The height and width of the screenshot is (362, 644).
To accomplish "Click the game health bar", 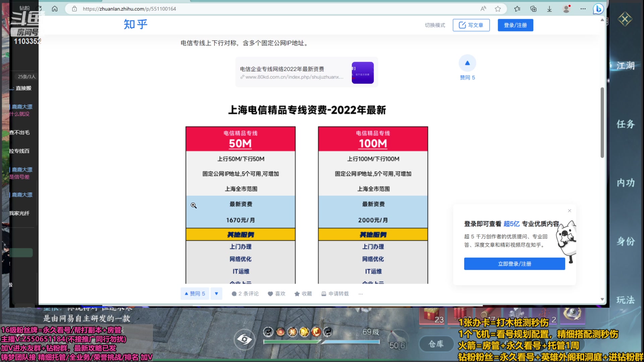I will point(292,342).
